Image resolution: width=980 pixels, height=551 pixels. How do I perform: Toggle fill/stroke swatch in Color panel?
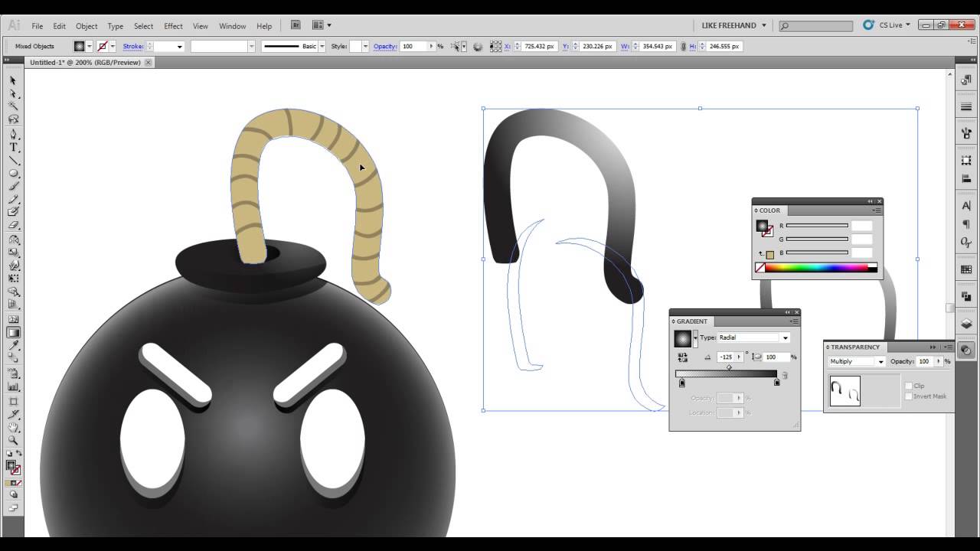pos(763,227)
